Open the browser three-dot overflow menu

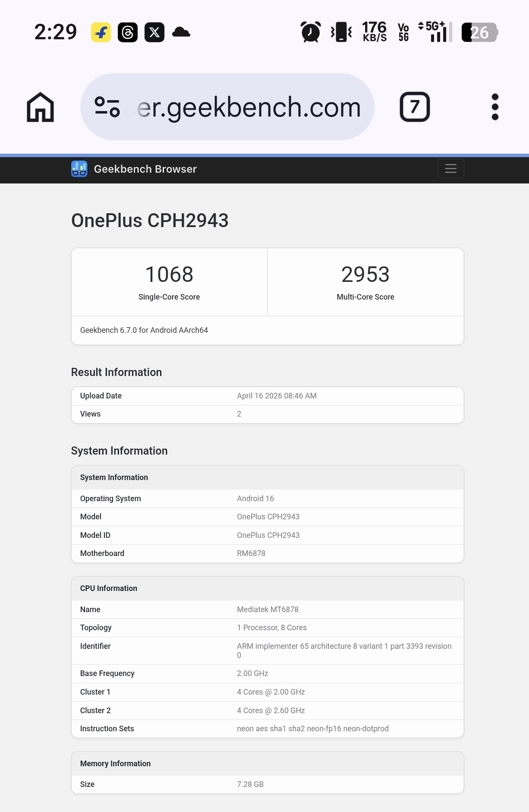coord(495,107)
